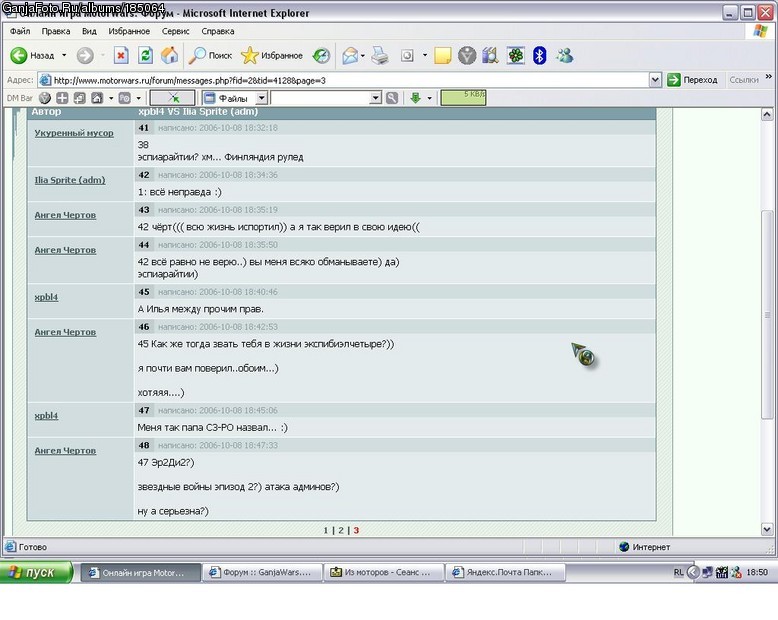Click the Print icon in toolbar
This screenshot has width=778, height=620.
(x=380, y=56)
